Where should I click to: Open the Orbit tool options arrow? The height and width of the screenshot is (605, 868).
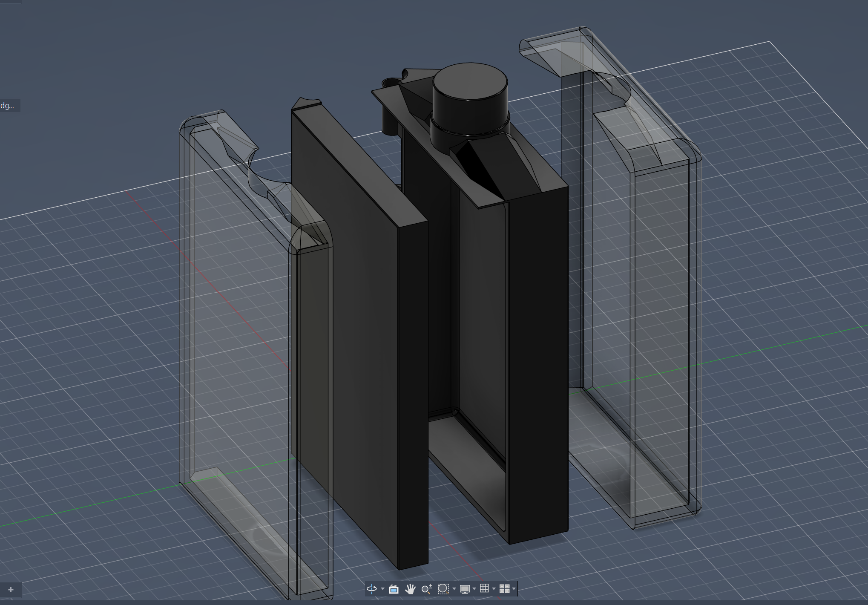pos(382,589)
